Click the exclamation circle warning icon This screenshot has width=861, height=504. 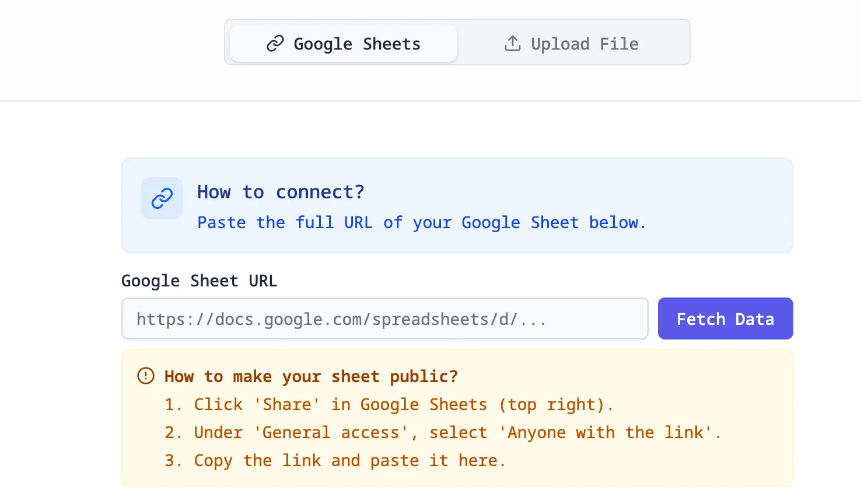coord(145,376)
